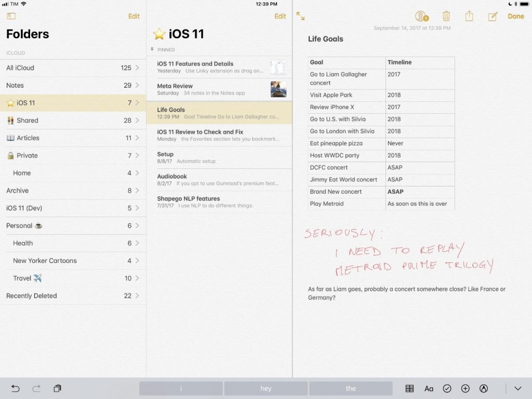Open the Audiobook note

(x=219, y=180)
